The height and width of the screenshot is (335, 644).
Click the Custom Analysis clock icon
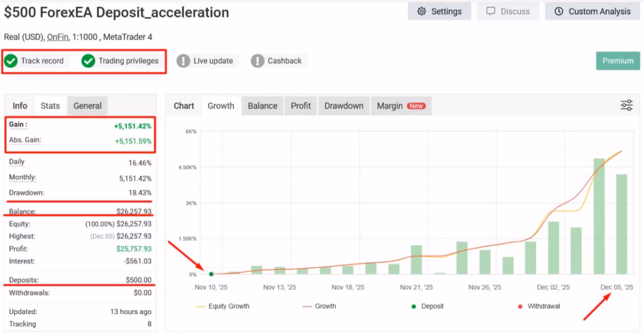pos(559,11)
